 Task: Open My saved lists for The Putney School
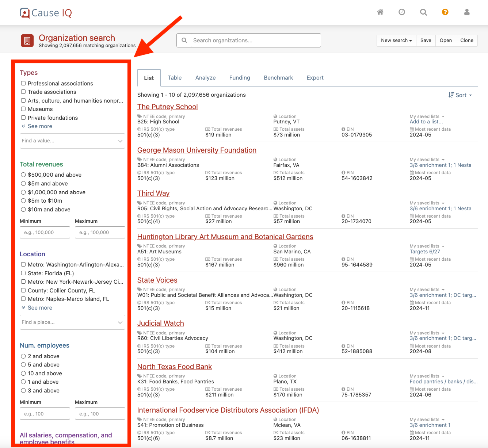[427, 116]
